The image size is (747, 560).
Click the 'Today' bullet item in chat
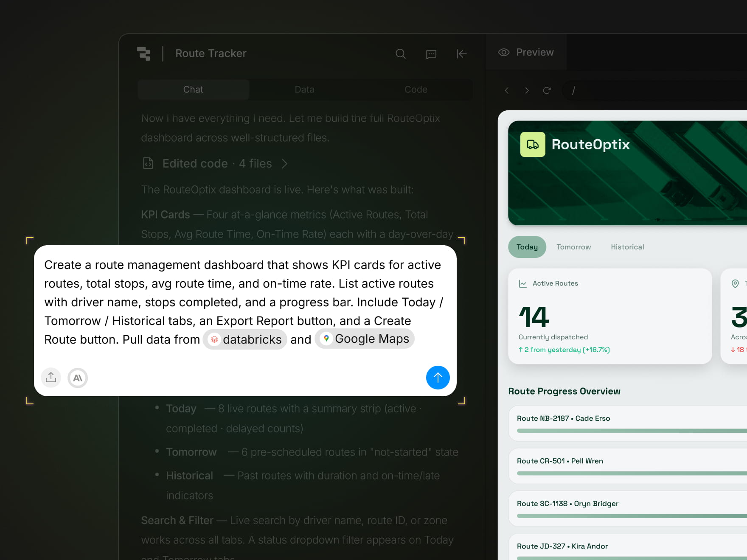(x=181, y=409)
